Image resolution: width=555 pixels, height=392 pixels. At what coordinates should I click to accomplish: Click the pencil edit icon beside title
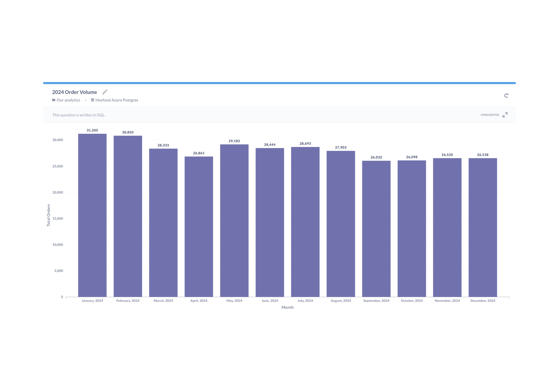click(x=105, y=92)
